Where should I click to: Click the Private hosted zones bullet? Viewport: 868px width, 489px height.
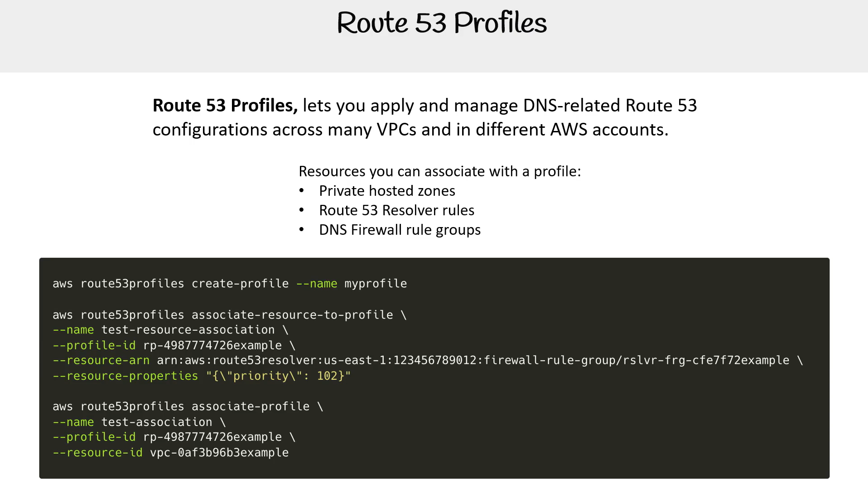click(x=387, y=191)
